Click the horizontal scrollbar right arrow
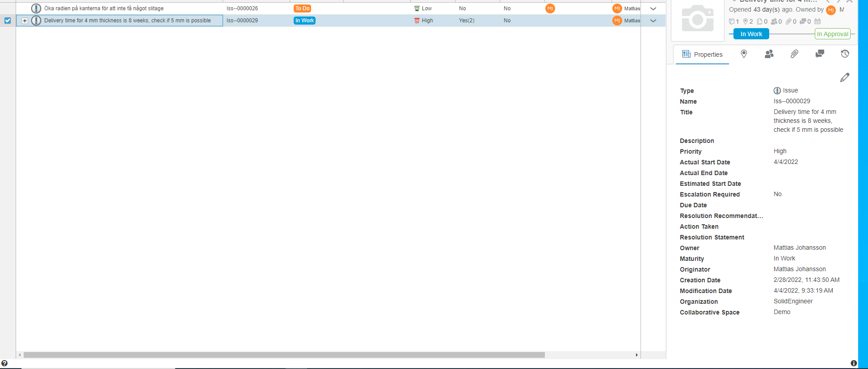Image resolution: width=868 pixels, height=369 pixels. [636, 355]
